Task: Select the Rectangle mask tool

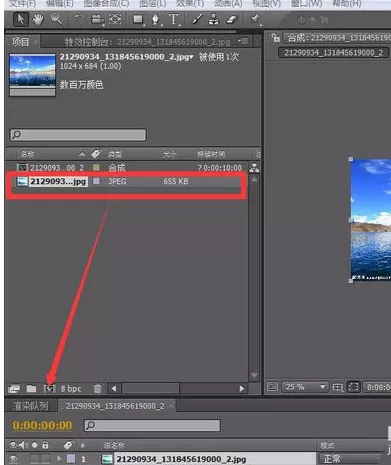Action: 138,19
